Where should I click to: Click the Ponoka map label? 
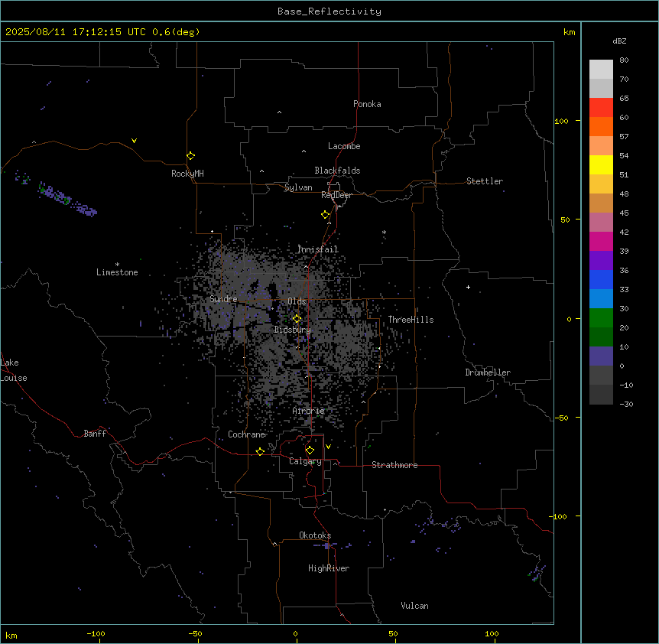tap(367, 104)
